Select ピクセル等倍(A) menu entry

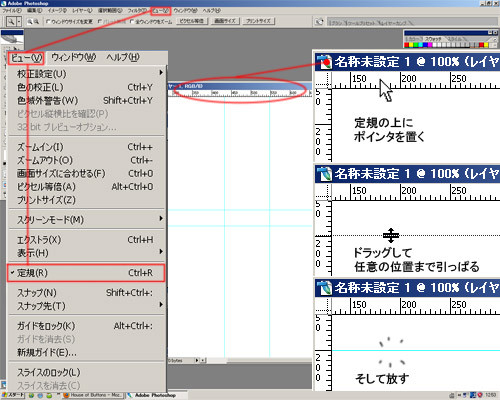click(x=86, y=187)
